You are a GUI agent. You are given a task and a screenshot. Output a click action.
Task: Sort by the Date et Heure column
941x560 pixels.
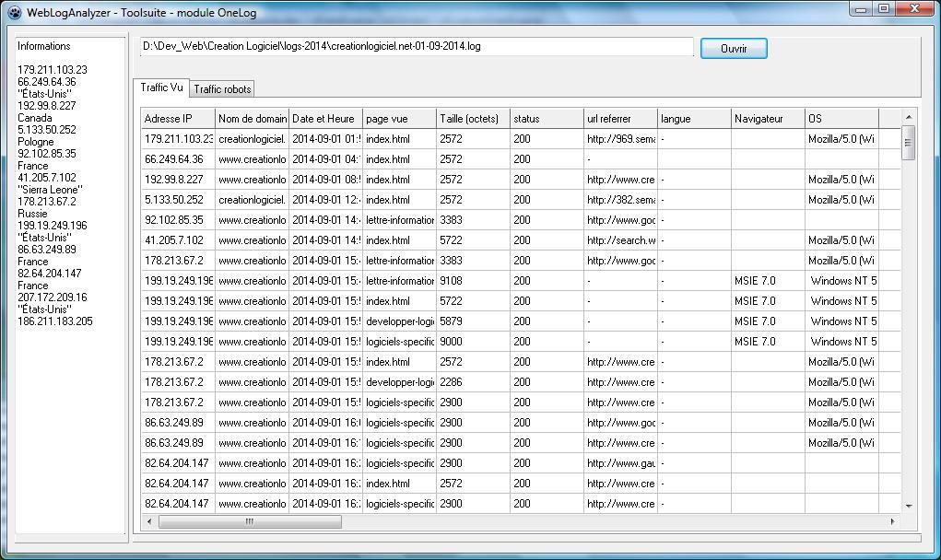pyautogui.click(x=324, y=118)
